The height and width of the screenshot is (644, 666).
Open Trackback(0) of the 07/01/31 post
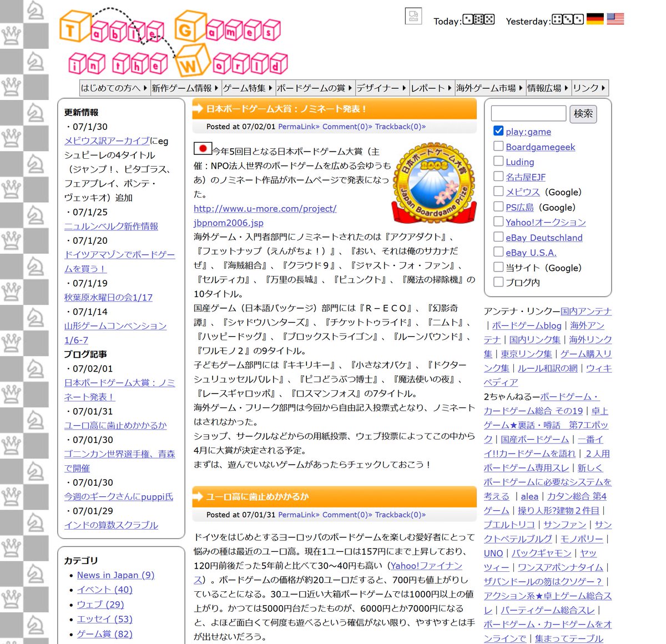pyautogui.click(x=400, y=515)
